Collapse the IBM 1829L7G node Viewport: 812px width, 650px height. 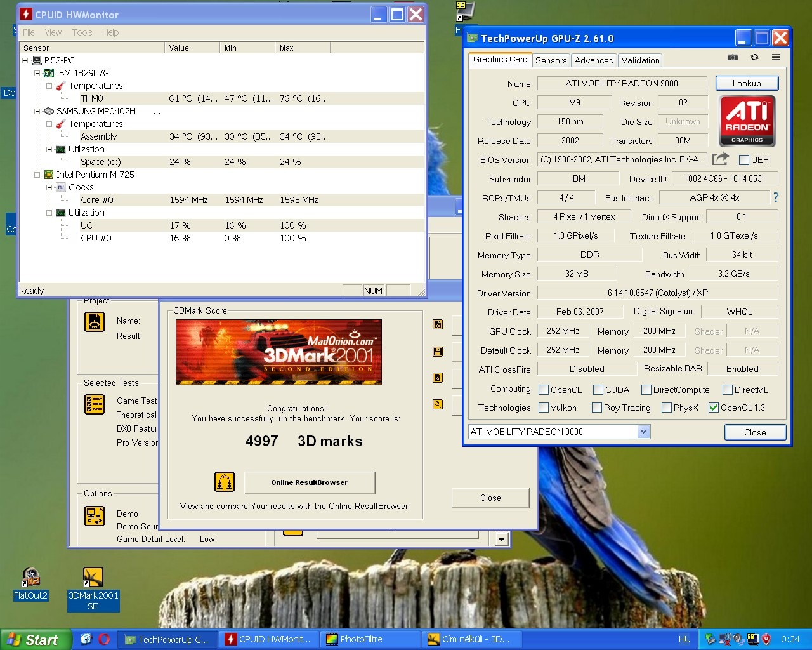pyautogui.click(x=37, y=73)
